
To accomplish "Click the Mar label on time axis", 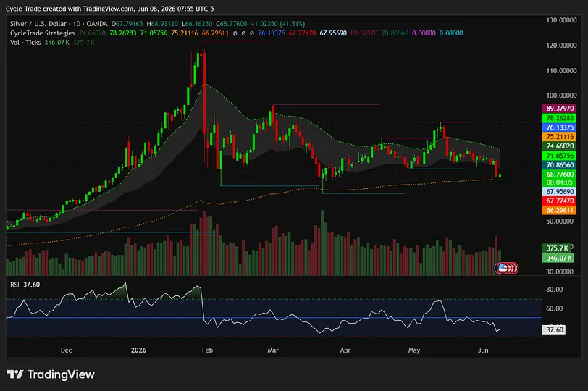I will tap(272, 350).
